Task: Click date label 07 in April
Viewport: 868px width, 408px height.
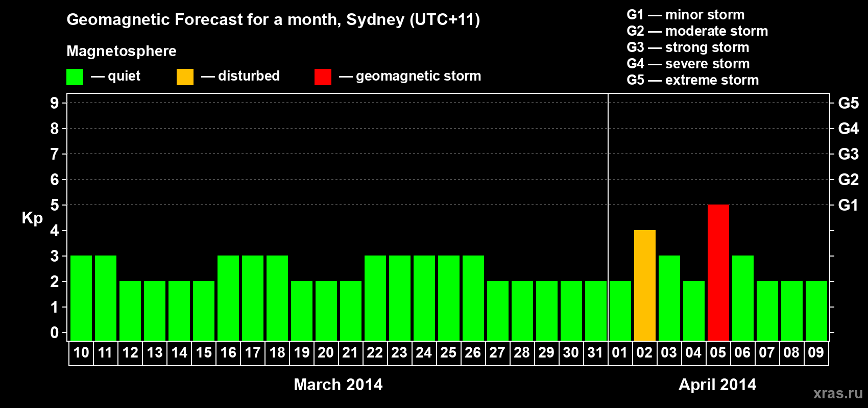Action: [767, 352]
